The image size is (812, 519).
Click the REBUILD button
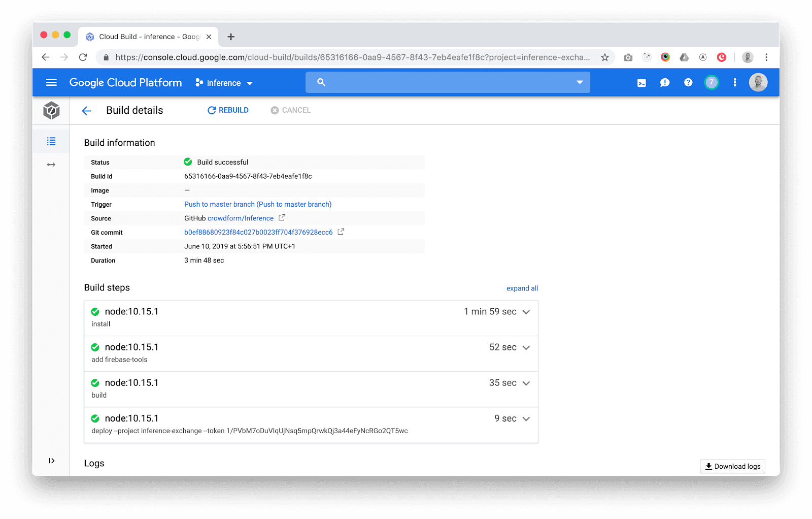pyautogui.click(x=228, y=110)
